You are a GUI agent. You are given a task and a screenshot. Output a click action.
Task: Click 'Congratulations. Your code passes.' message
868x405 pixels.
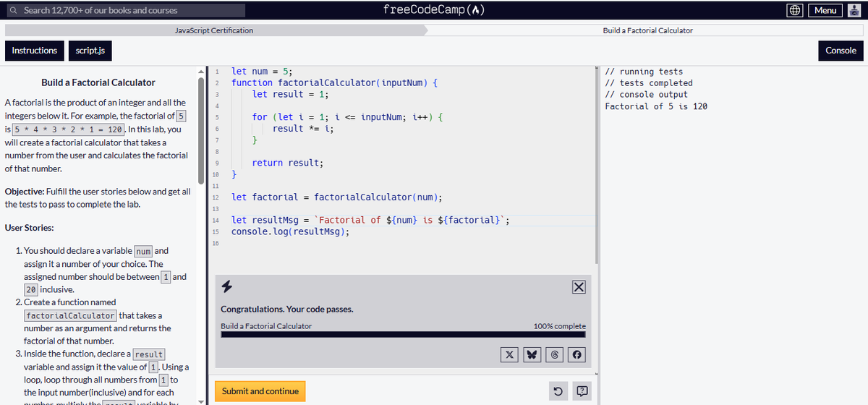click(287, 310)
